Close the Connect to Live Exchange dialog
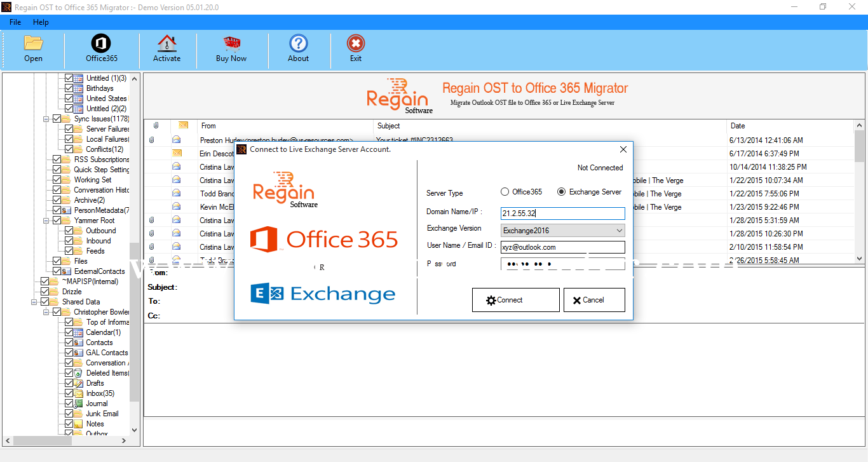Image resolution: width=868 pixels, height=462 pixels. [x=623, y=149]
